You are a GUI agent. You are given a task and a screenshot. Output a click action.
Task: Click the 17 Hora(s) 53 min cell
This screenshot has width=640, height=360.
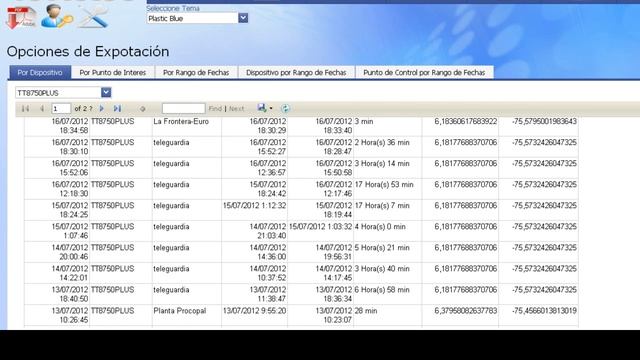388,189
